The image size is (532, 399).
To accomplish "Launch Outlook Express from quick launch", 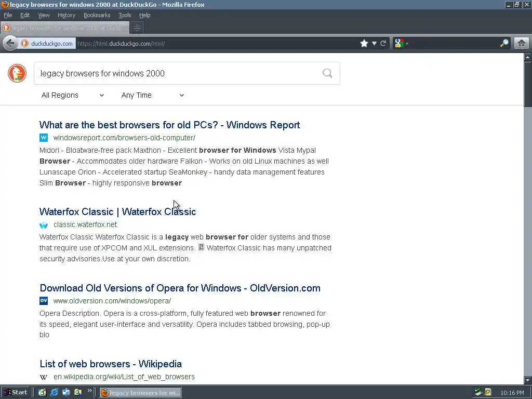I will (x=66, y=393).
